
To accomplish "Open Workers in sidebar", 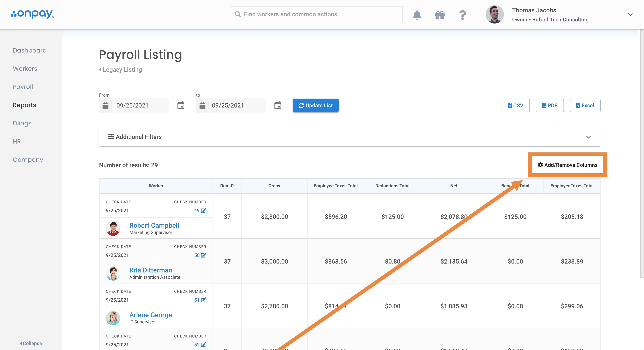I will click(x=25, y=69).
